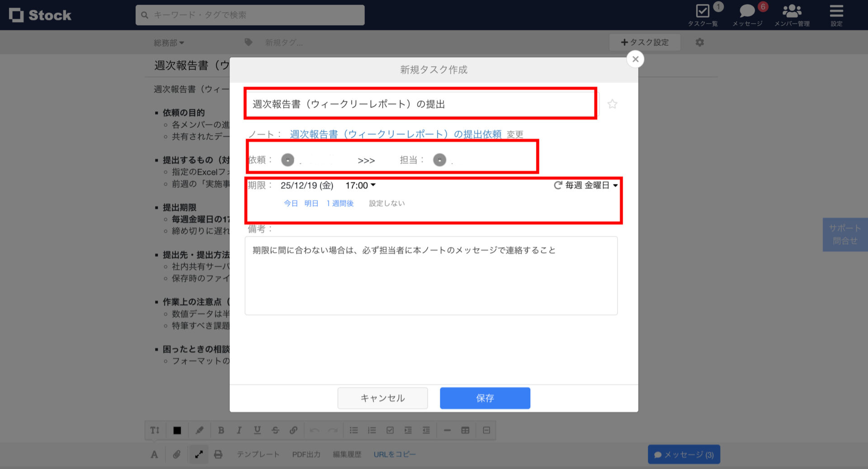Click the キーワード・タグで検索 search field
The image size is (868, 469).
(x=250, y=15)
